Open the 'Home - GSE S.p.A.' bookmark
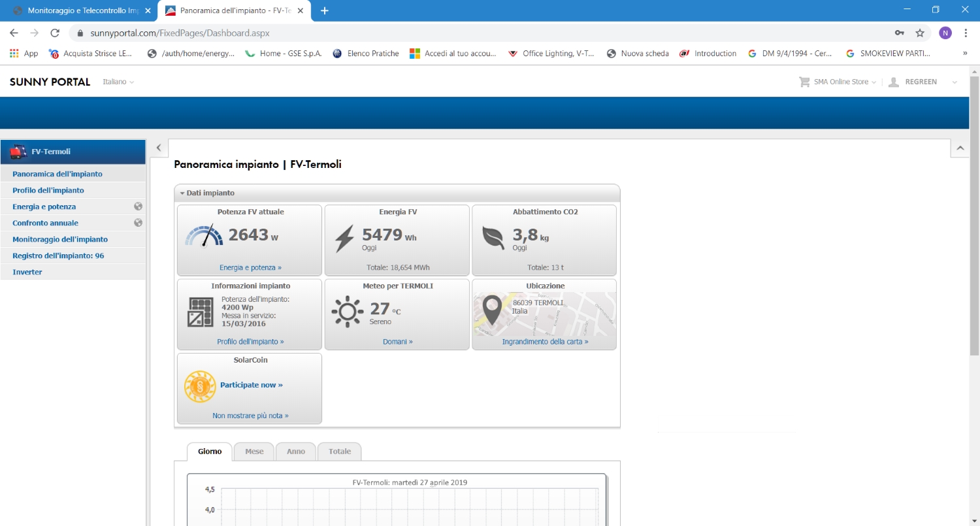The image size is (980, 526). coord(284,54)
